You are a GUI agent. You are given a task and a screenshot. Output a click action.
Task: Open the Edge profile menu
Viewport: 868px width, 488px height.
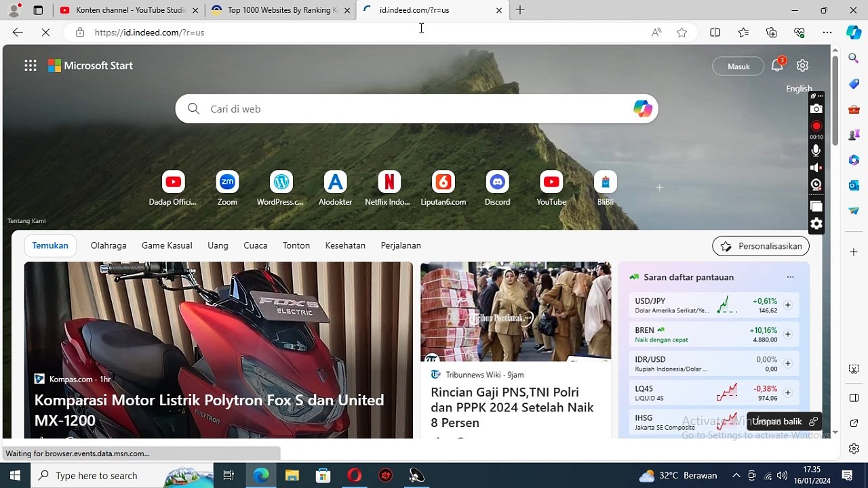[14, 10]
